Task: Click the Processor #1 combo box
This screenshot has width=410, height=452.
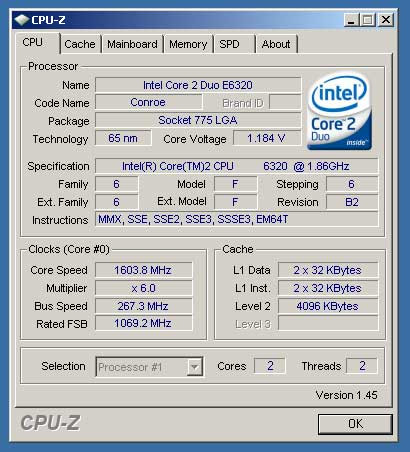Action: click(x=149, y=367)
